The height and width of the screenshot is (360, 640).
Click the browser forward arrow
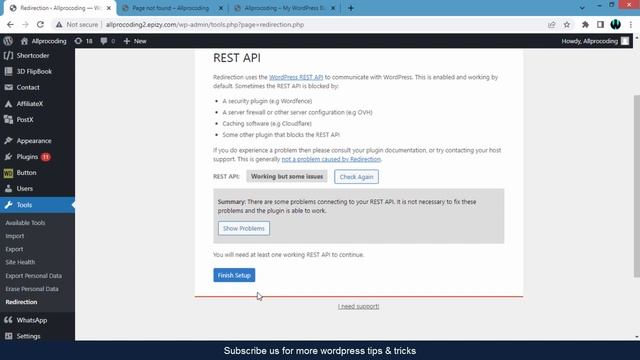coord(25,24)
